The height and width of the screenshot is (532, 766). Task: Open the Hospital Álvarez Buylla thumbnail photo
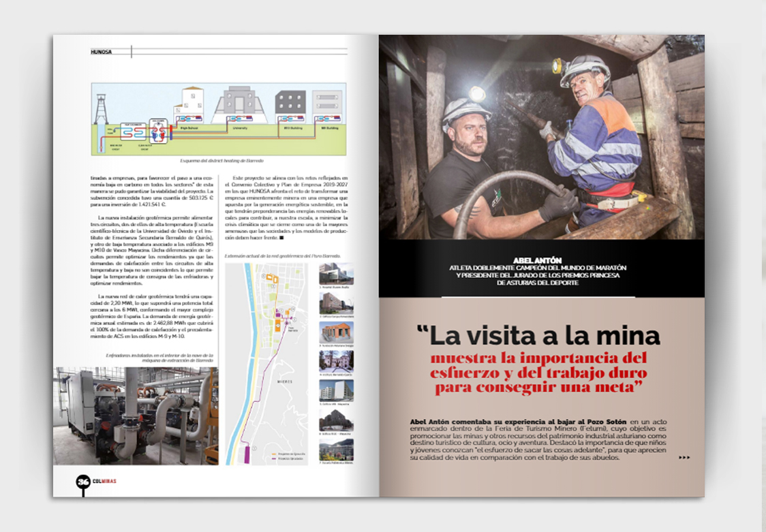(x=336, y=274)
